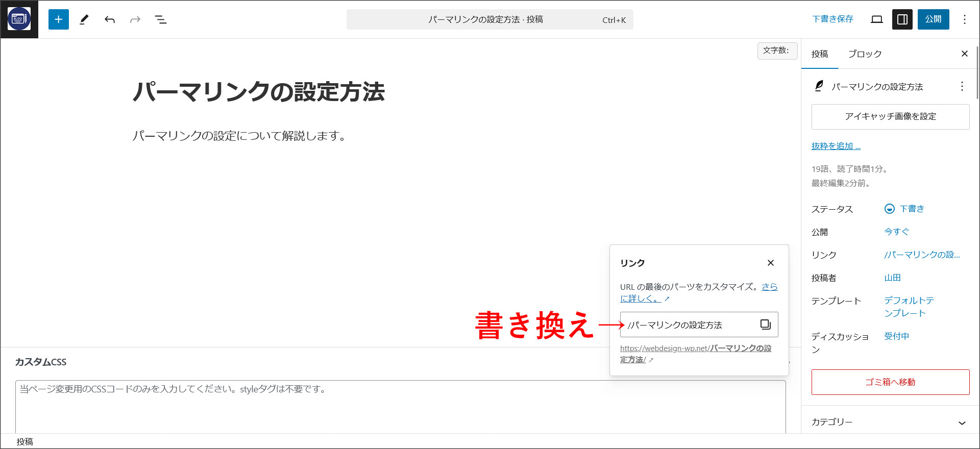Toggle the settings sidebar panel
This screenshot has width=980, height=449.
pyautogui.click(x=902, y=19)
